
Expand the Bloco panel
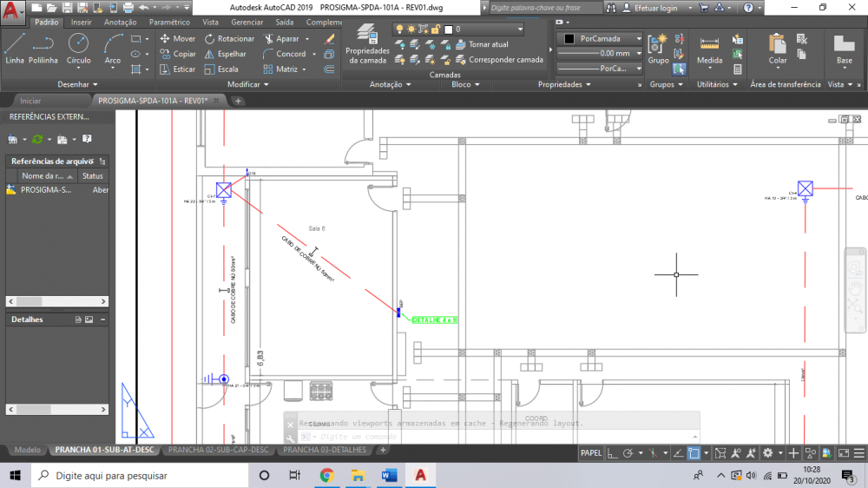(465, 84)
